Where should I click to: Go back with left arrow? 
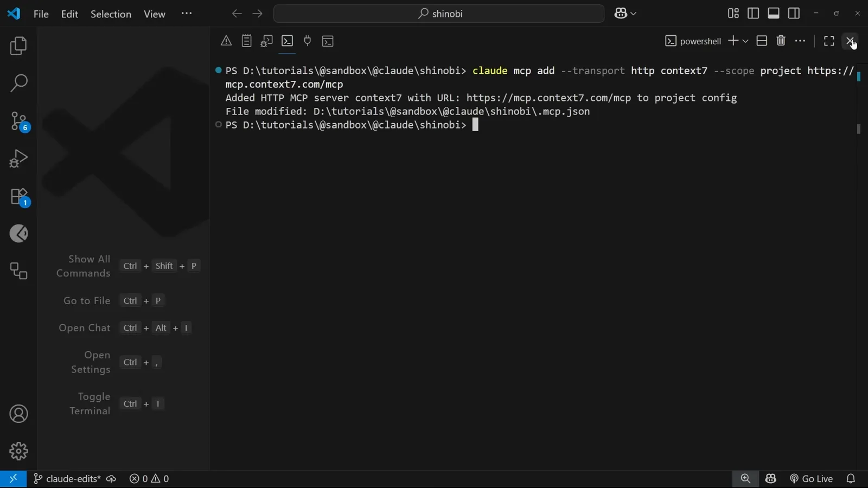click(237, 14)
